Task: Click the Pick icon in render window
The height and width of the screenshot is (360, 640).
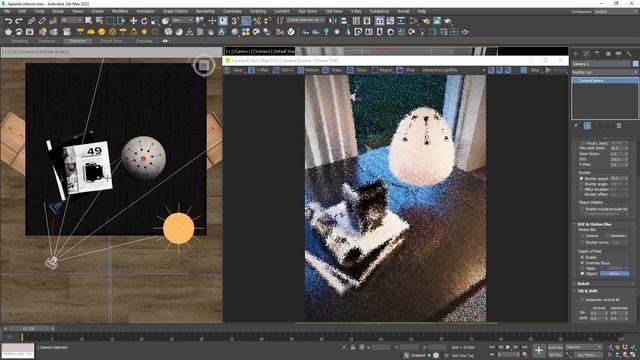Action: tap(407, 70)
